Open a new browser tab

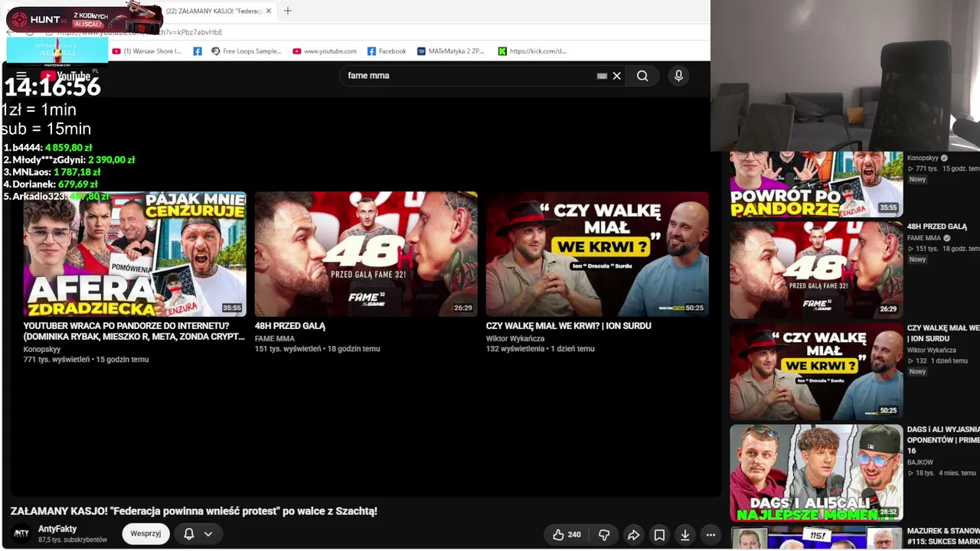(x=288, y=11)
